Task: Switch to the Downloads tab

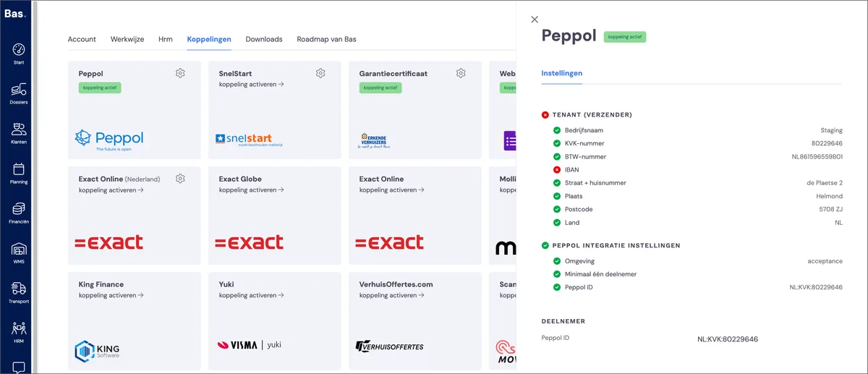Action: pyautogui.click(x=264, y=39)
